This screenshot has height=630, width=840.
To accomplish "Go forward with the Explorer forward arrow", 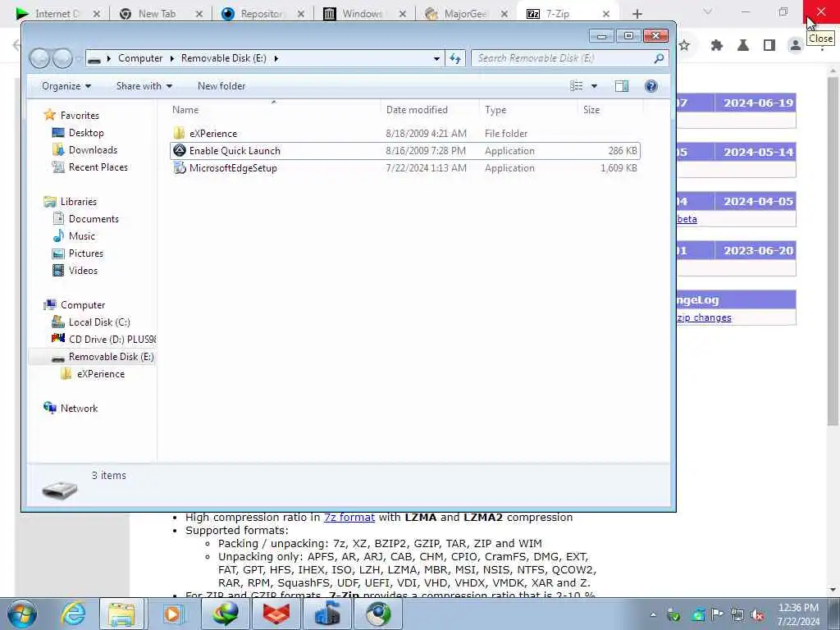I will [x=62, y=58].
